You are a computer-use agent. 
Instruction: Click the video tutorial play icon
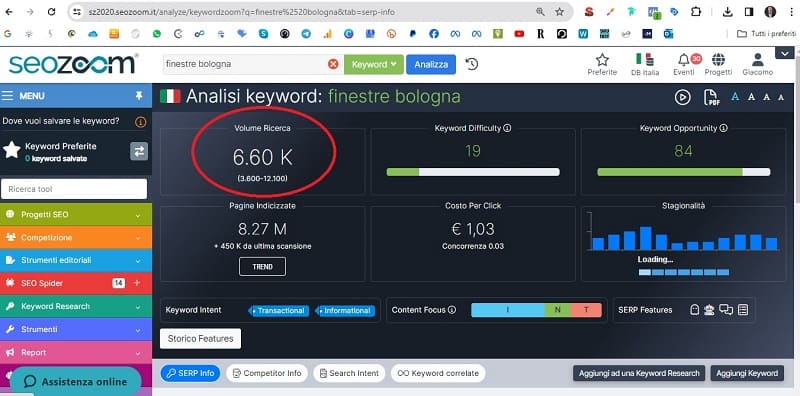[683, 97]
